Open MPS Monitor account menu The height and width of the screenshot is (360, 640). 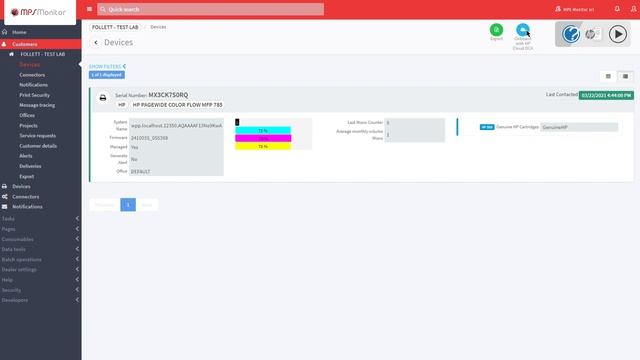pyautogui.click(x=575, y=9)
